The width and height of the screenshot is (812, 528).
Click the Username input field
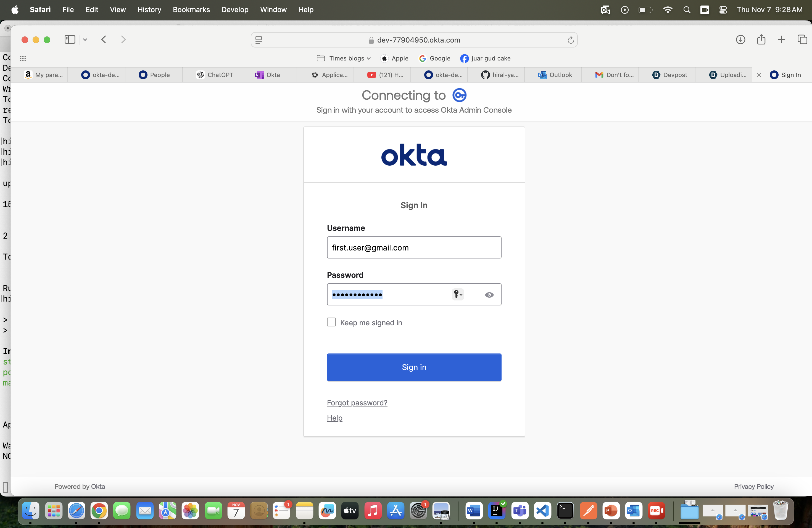click(x=414, y=248)
